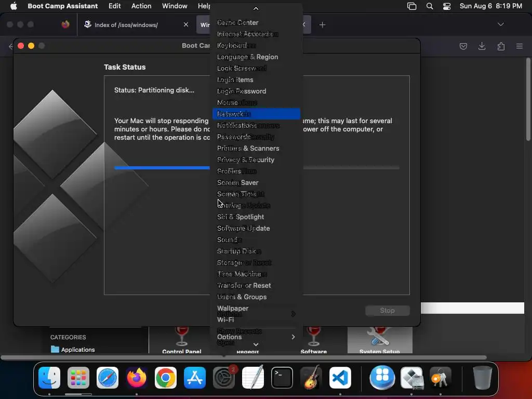Open Control Panel in background window
532x399 pixels.
pos(181,340)
